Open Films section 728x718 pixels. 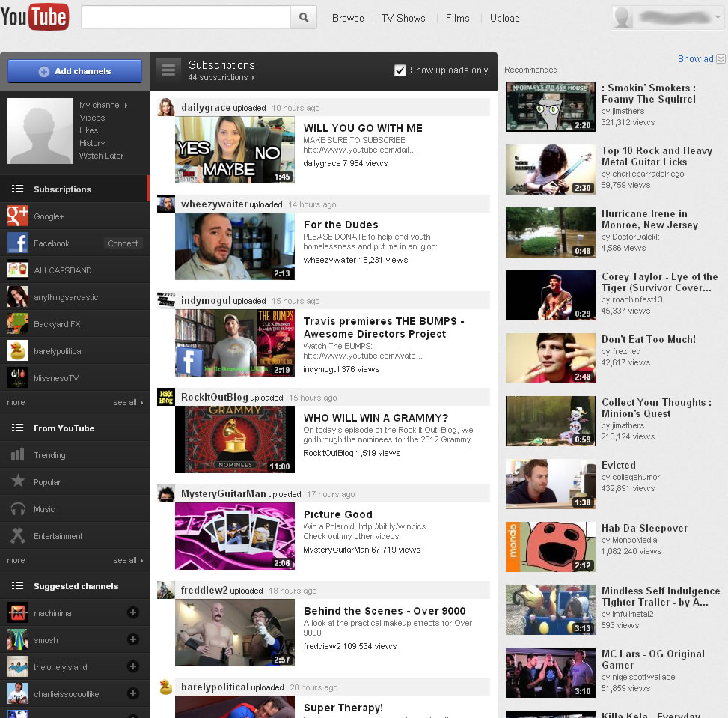(457, 18)
